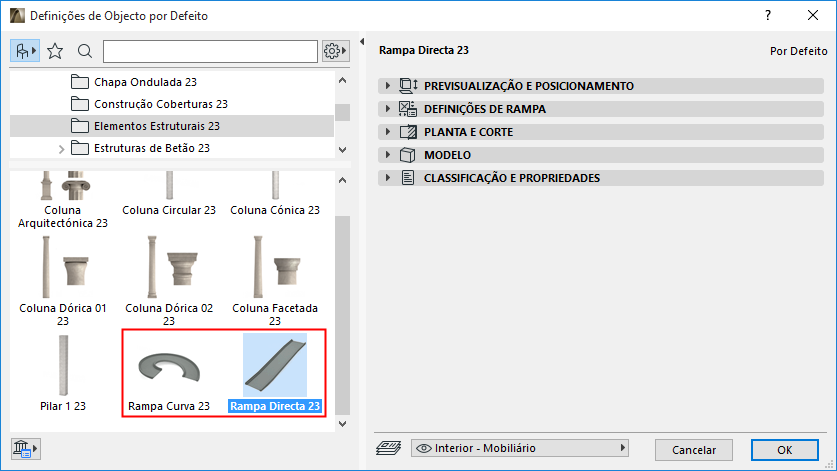Open the object library view mode menu
837x471 pixels.
25,50
